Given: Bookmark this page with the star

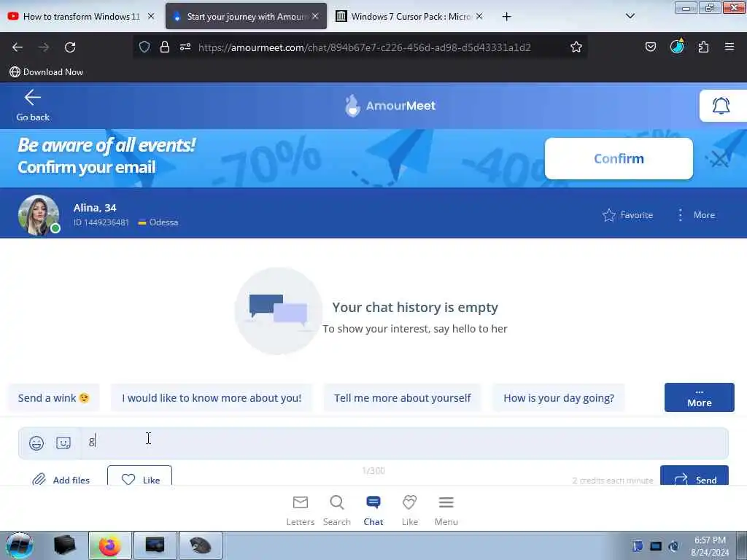Looking at the screenshot, I should click(576, 47).
